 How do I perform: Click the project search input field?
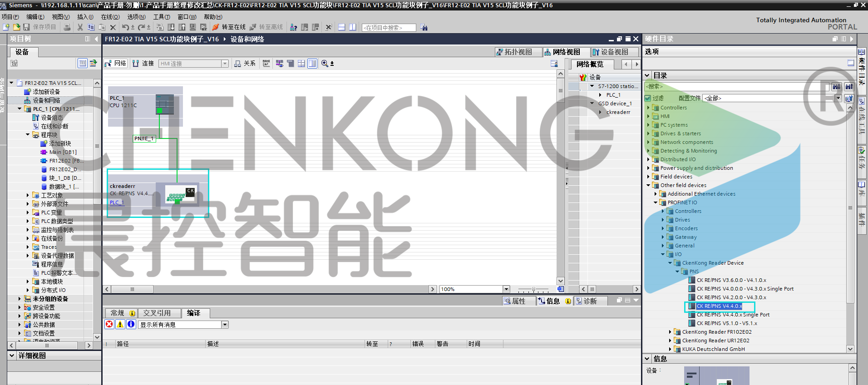point(389,28)
